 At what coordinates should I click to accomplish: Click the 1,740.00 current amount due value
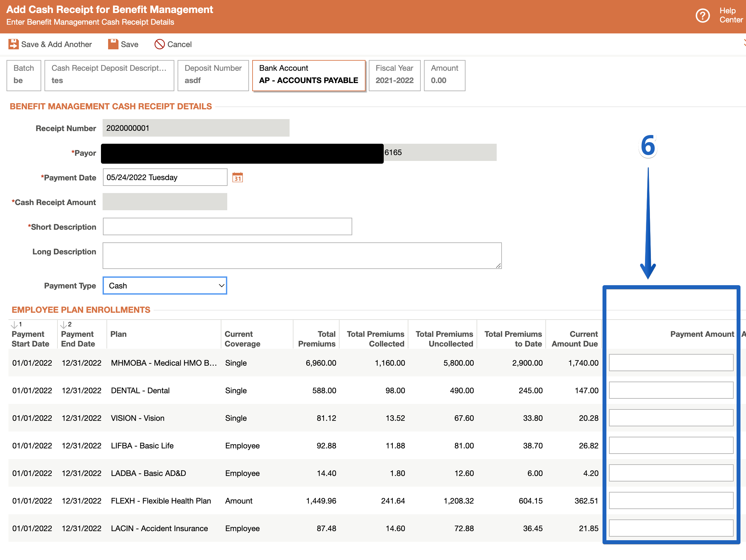pos(583,363)
